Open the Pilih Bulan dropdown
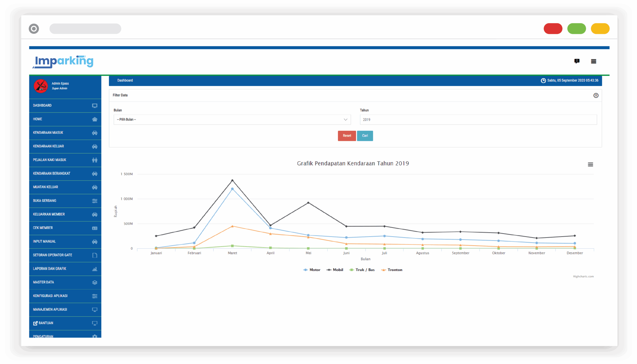637x364 pixels. pyautogui.click(x=232, y=120)
